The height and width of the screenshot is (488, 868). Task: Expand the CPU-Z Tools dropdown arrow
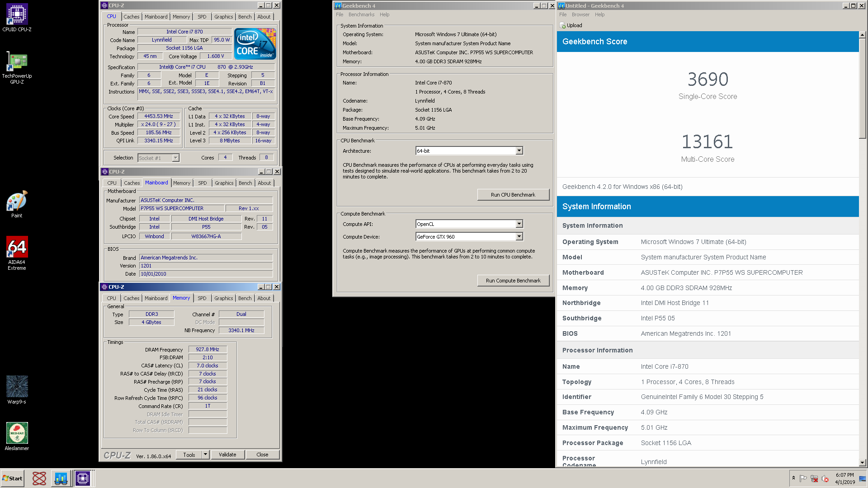205,455
